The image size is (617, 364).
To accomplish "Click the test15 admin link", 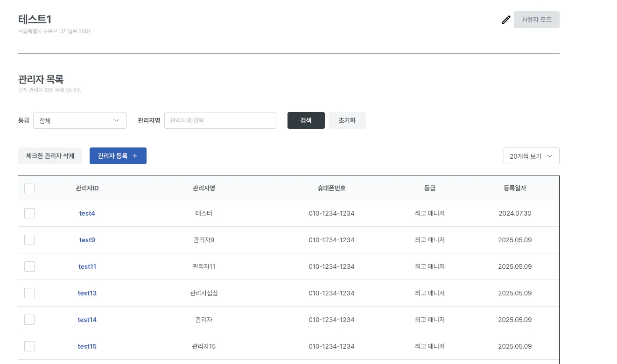I will 87,346.
